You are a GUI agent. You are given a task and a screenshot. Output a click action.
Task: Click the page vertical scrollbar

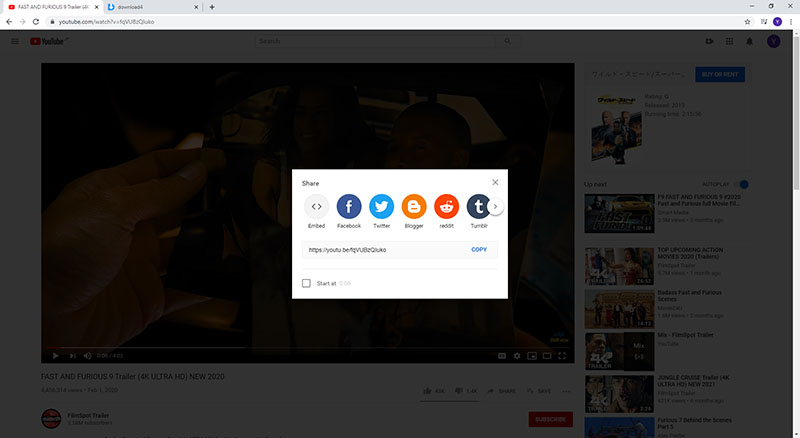(x=796, y=112)
